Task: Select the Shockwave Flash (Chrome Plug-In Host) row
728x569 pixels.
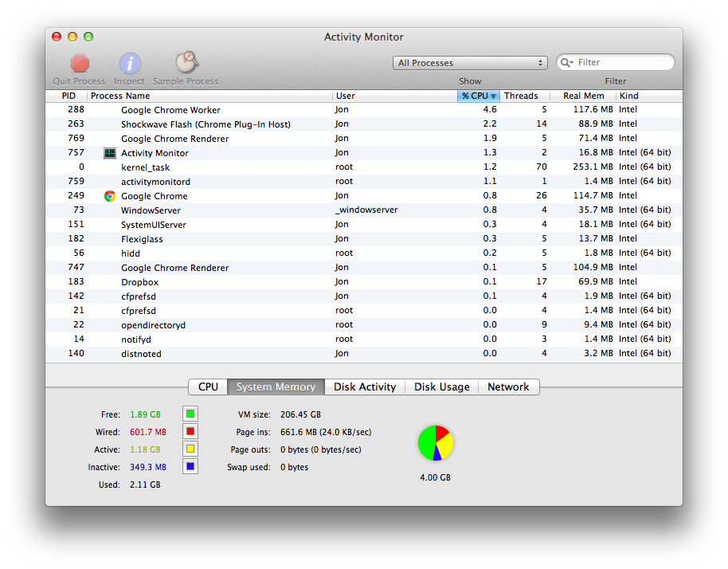Action: (x=364, y=124)
